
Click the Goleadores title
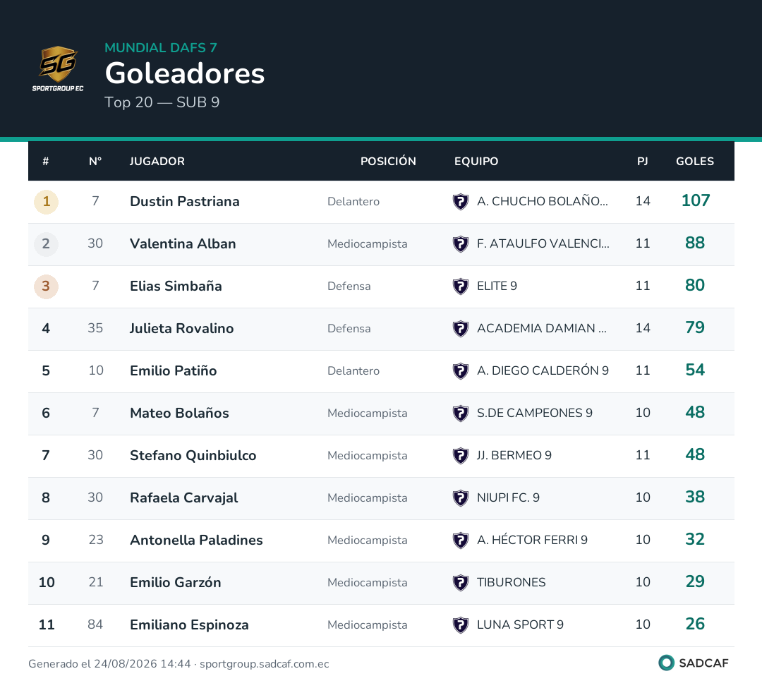coord(185,73)
